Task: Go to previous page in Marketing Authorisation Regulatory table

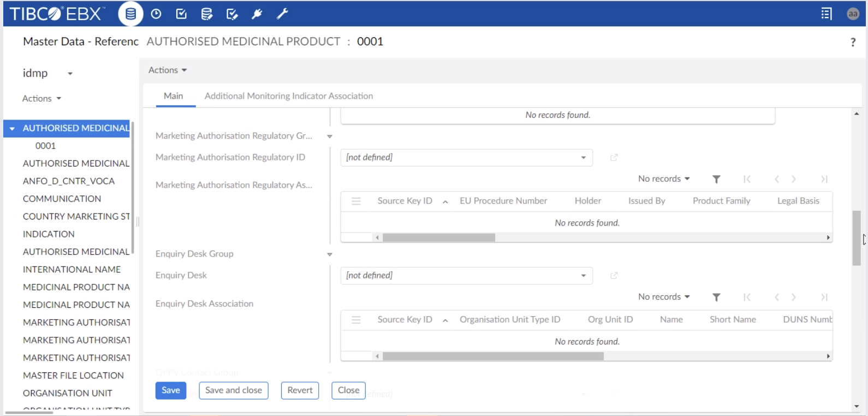Action: (x=776, y=179)
